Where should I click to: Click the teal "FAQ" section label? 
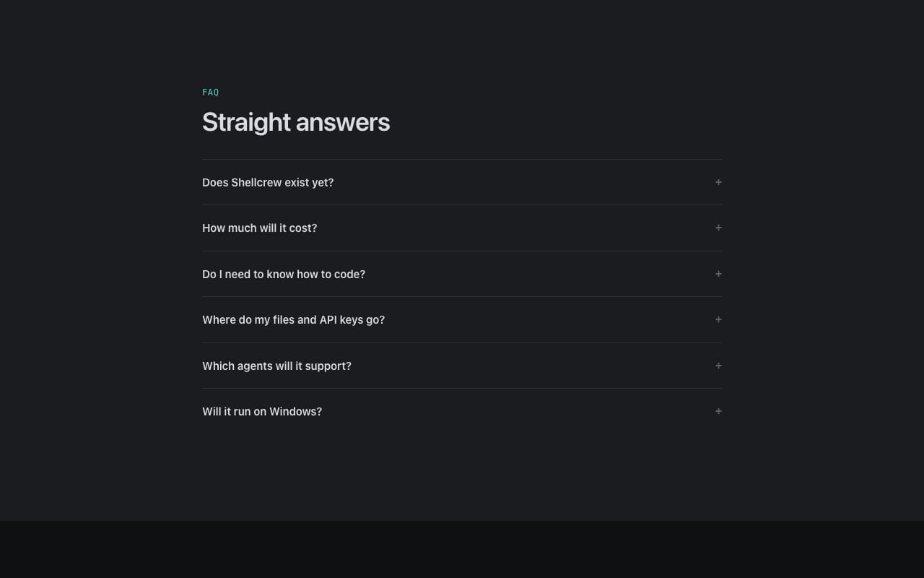[210, 92]
